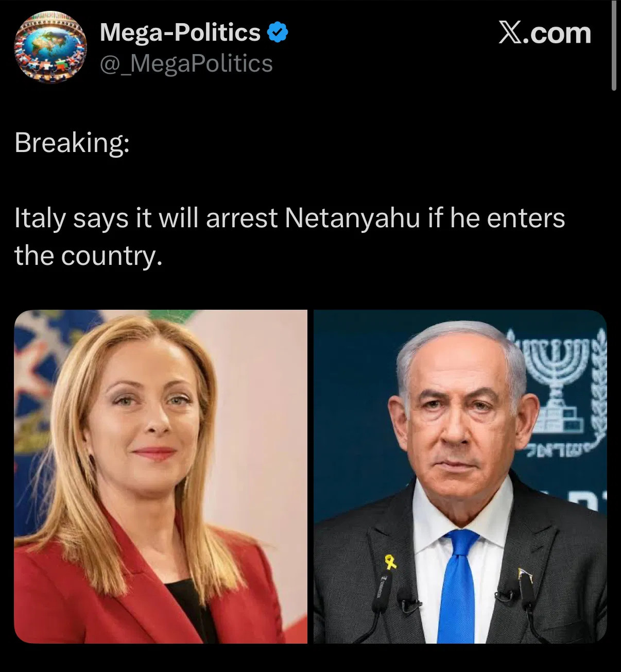Viewport: 621px width, 672px height.
Task: Select the @_MegaPolitics handle
Action: point(186,63)
